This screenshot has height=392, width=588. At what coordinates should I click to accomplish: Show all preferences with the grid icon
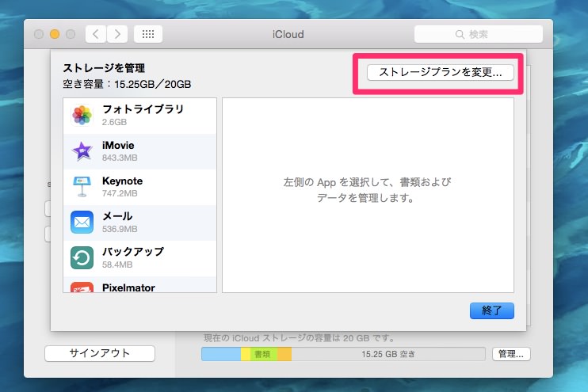148,34
